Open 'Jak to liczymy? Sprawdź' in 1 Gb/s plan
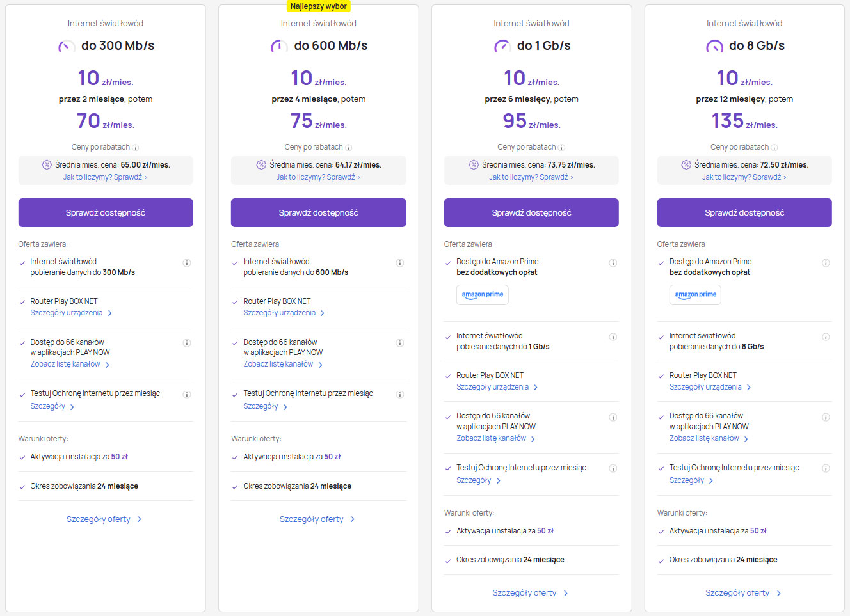This screenshot has height=616, width=850. tap(531, 177)
